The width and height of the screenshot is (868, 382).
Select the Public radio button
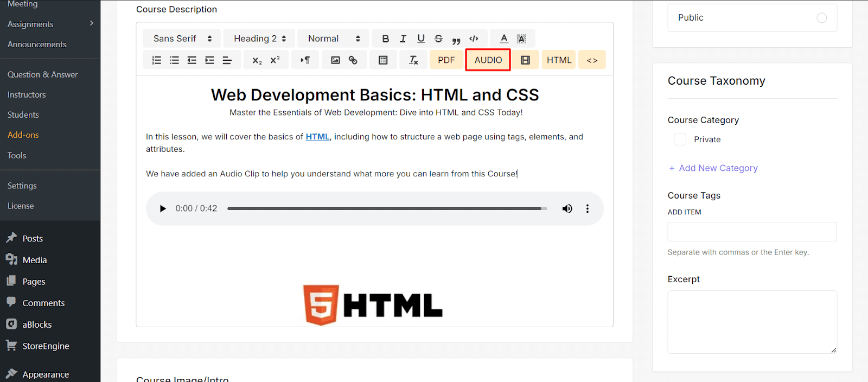[821, 18]
